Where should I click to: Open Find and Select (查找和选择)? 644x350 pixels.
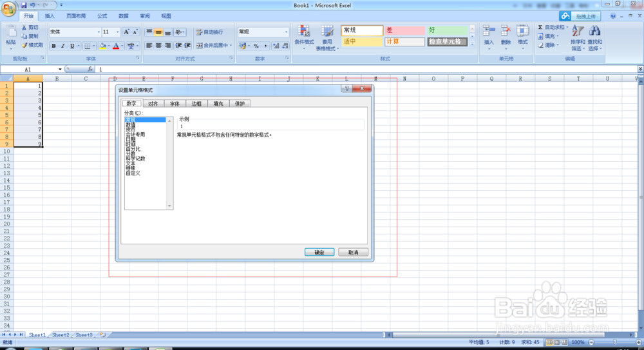click(594, 37)
